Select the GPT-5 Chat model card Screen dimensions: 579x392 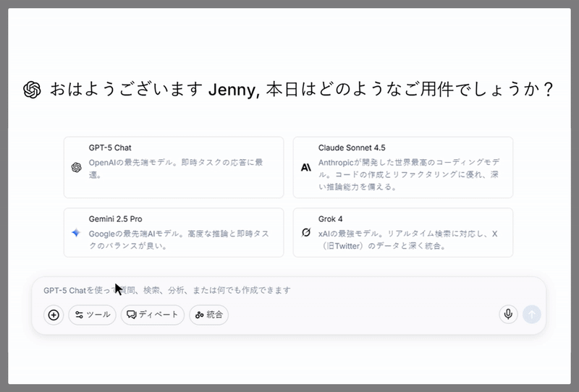pyautogui.click(x=174, y=167)
